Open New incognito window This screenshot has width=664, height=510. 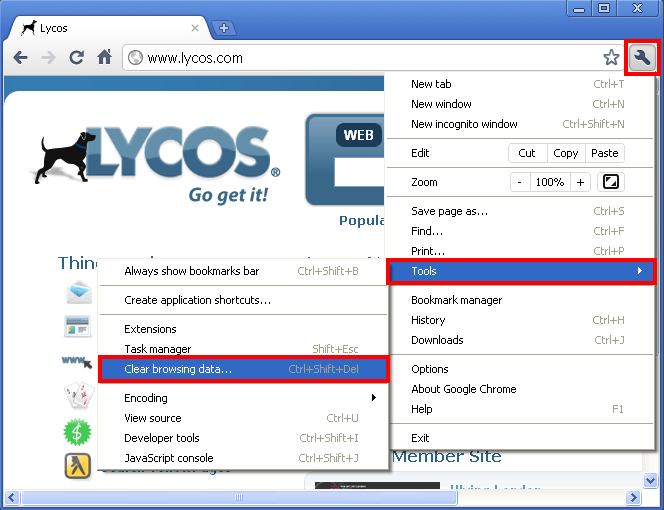[x=520, y=124]
